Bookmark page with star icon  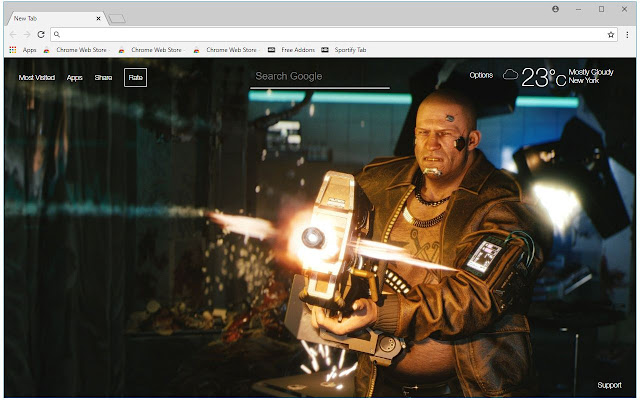[x=611, y=35]
